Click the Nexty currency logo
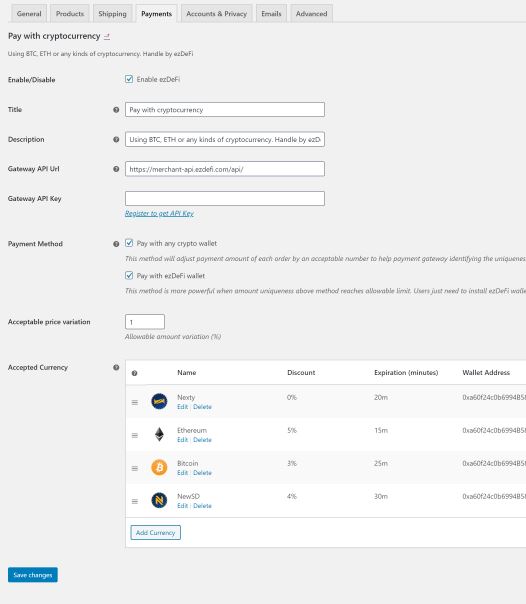 pos(159,401)
